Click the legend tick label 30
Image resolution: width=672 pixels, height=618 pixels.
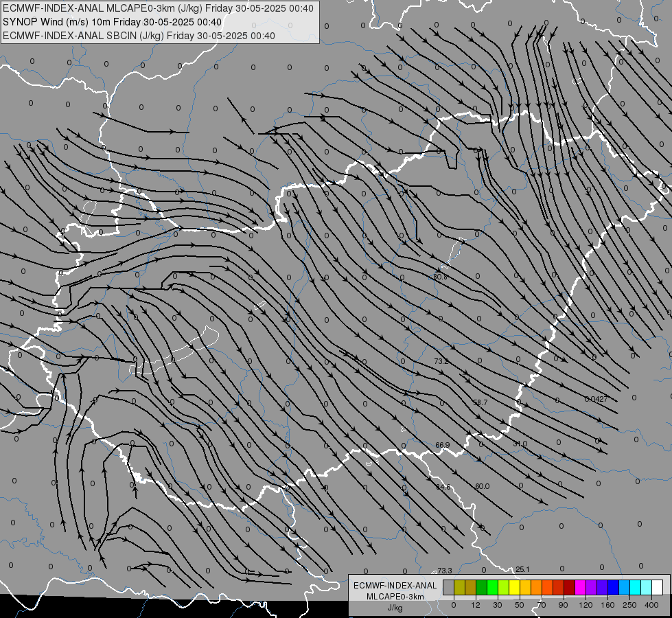[x=498, y=605]
